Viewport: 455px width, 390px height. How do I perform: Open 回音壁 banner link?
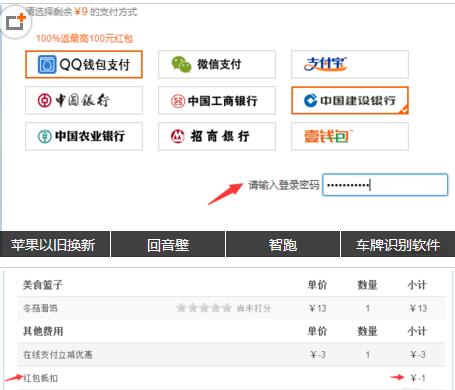(x=168, y=244)
